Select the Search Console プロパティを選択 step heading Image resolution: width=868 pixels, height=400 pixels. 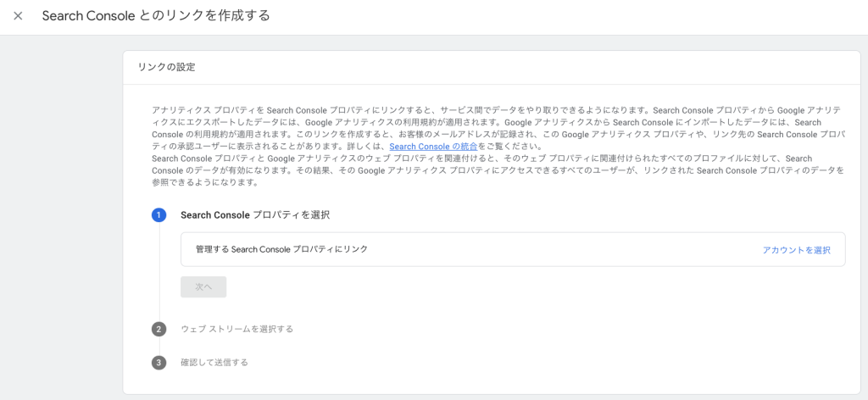point(254,215)
